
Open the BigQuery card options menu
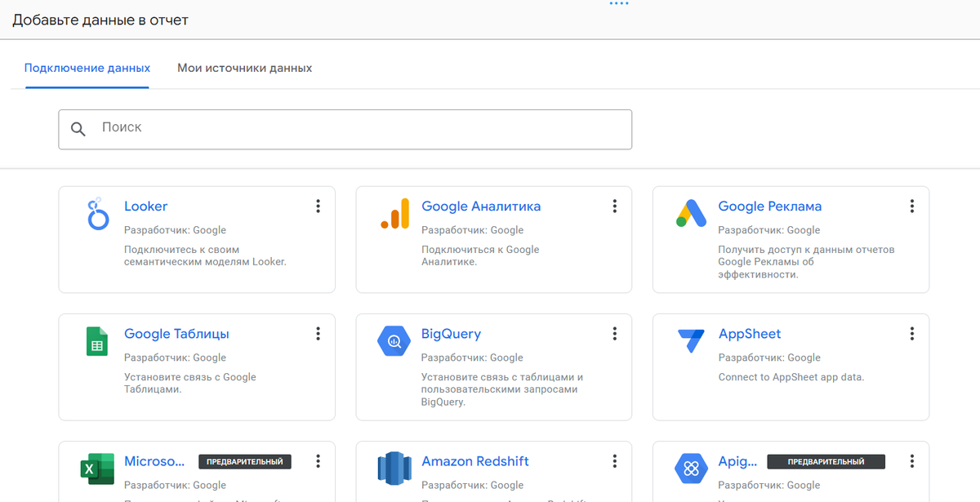pos(614,333)
